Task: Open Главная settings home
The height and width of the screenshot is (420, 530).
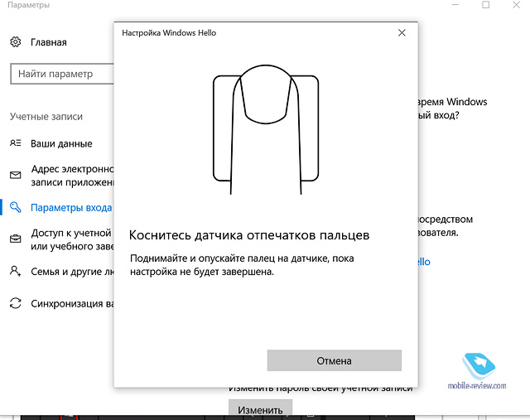Action: [x=48, y=42]
